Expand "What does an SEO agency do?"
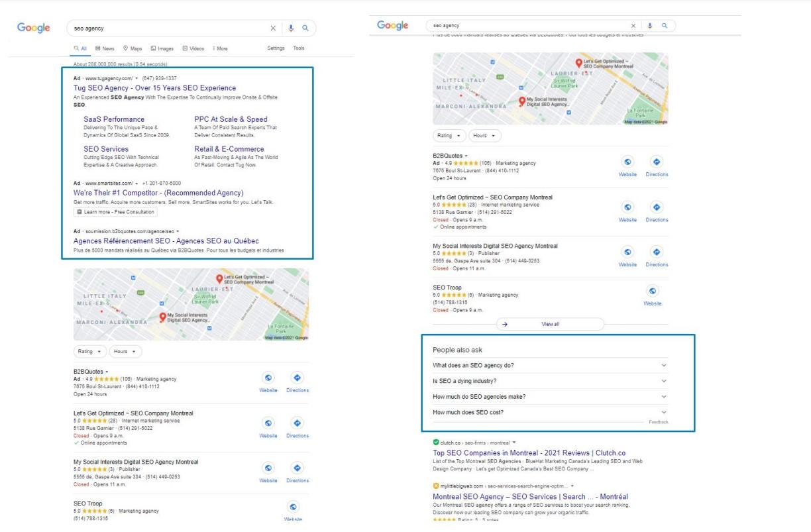The image size is (811, 532). click(x=550, y=365)
